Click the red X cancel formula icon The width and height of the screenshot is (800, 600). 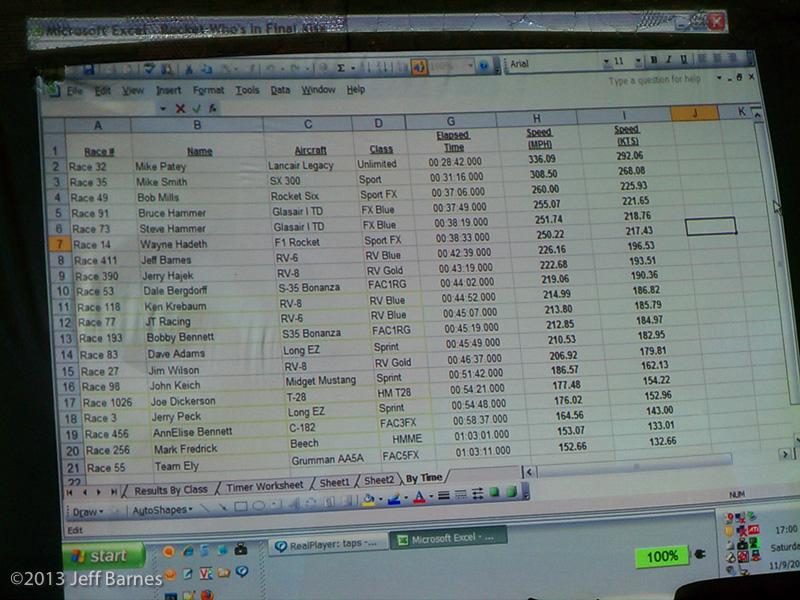(x=180, y=108)
